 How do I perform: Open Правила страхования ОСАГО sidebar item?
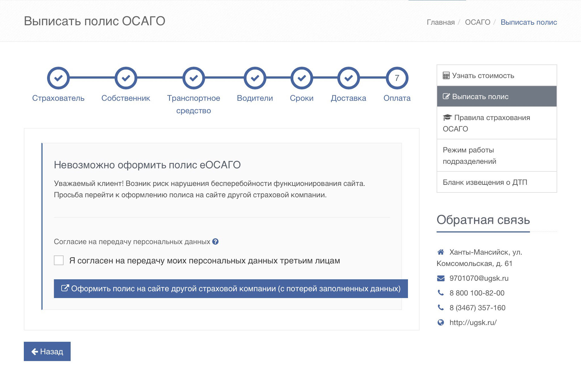pyautogui.click(x=497, y=123)
